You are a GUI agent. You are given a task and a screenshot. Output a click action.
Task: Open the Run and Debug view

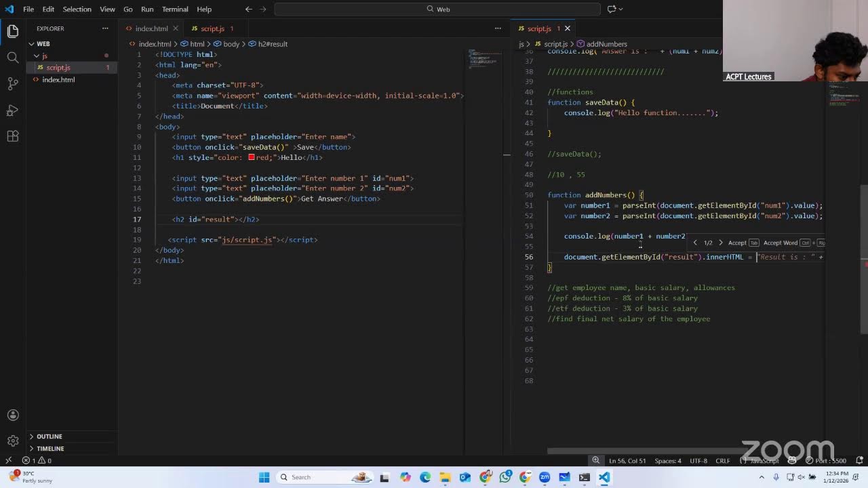point(13,110)
